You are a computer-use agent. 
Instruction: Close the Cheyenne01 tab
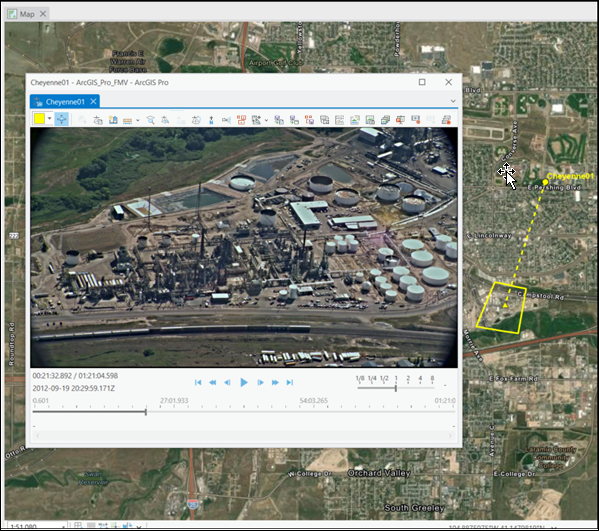coord(93,102)
